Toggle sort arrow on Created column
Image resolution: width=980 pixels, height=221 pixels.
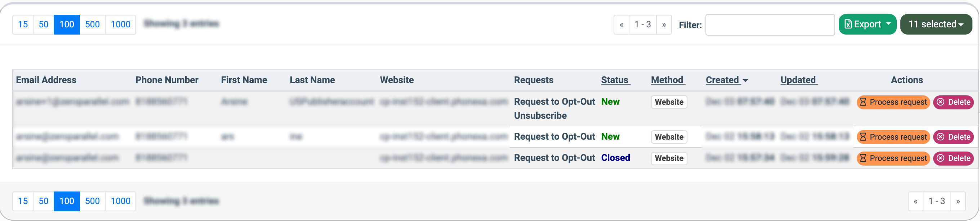tap(746, 81)
